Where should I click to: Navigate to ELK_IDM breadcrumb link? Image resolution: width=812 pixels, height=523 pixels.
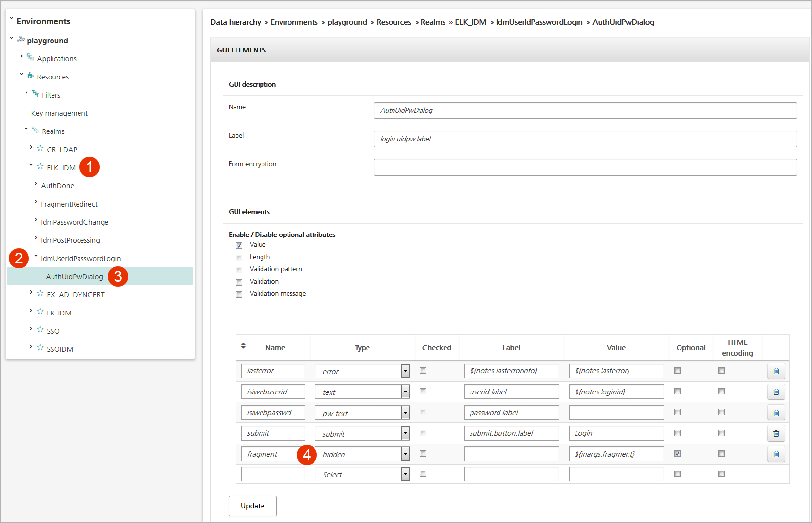pos(471,22)
